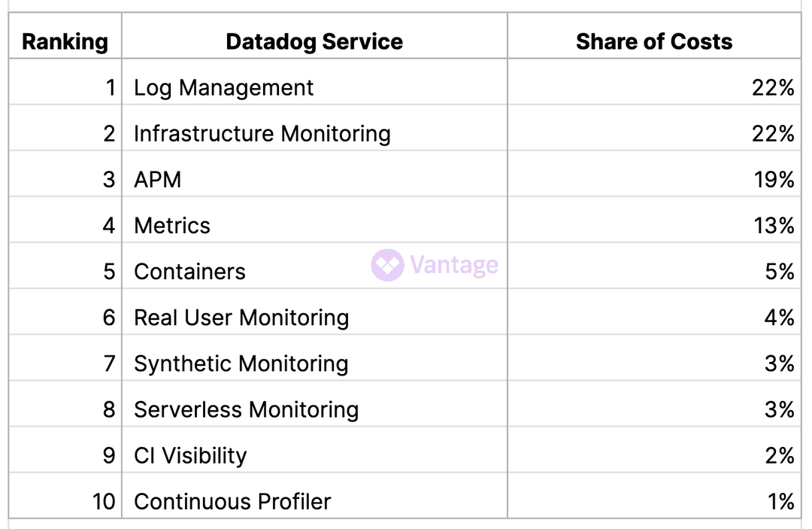
Task: Click the Vantage logo icon
Action: (x=387, y=266)
